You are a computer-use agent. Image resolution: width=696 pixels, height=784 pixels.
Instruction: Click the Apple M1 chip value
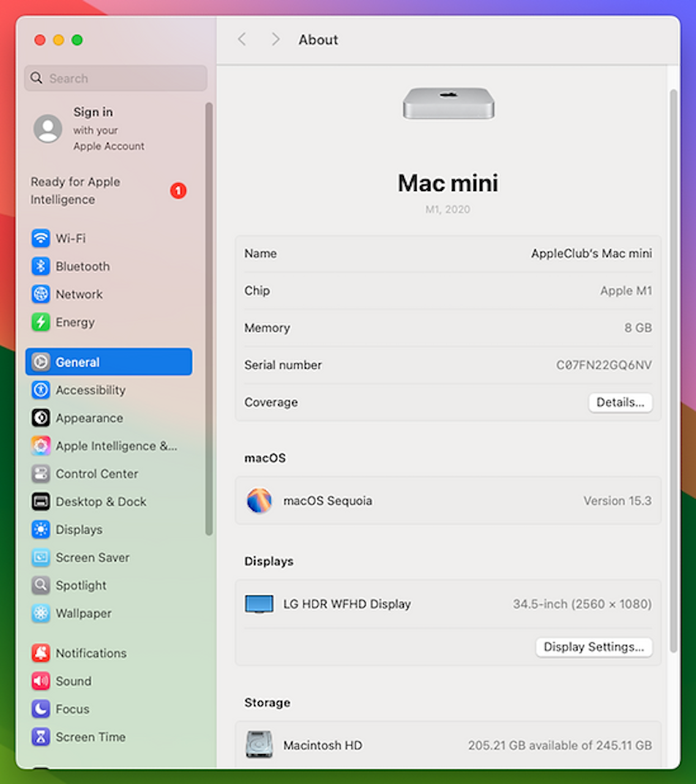click(626, 291)
